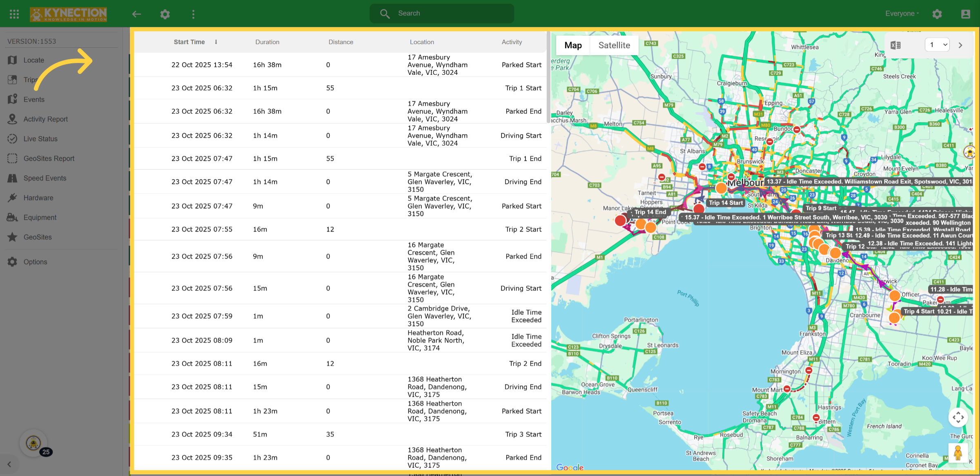Image resolution: width=980 pixels, height=476 pixels.
Task: Open the page number dropdown showing 1
Action: click(937, 45)
